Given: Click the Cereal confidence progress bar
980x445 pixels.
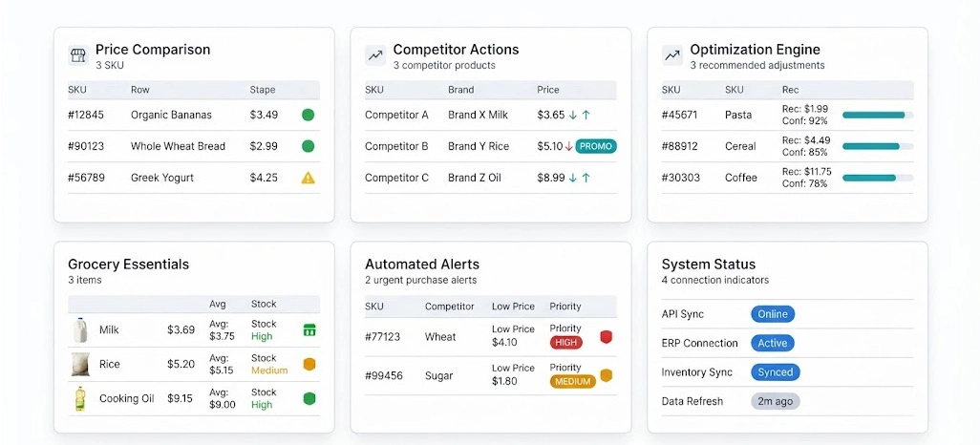Looking at the screenshot, I should point(878,146).
